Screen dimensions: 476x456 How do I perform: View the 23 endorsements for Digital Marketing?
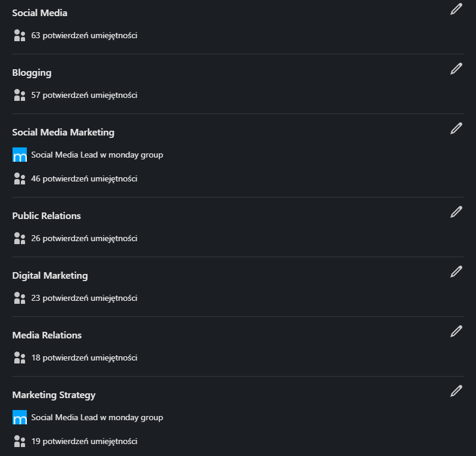click(84, 298)
